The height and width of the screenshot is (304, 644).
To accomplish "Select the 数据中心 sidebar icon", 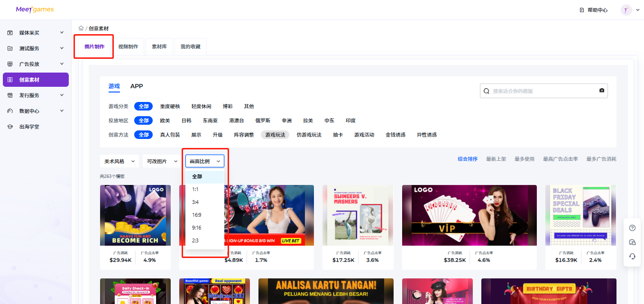I will click(x=10, y=111).
